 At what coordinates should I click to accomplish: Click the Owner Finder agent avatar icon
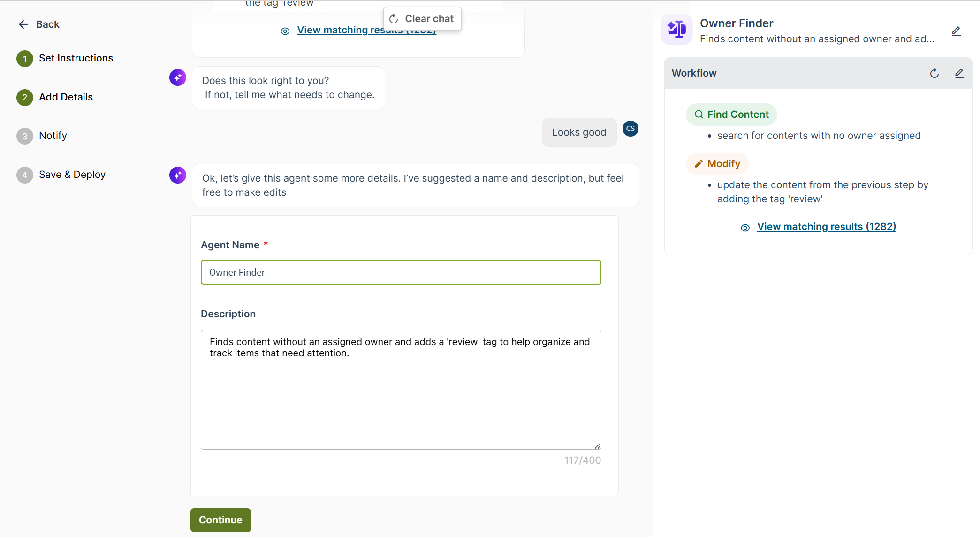(x=676, y=29)
